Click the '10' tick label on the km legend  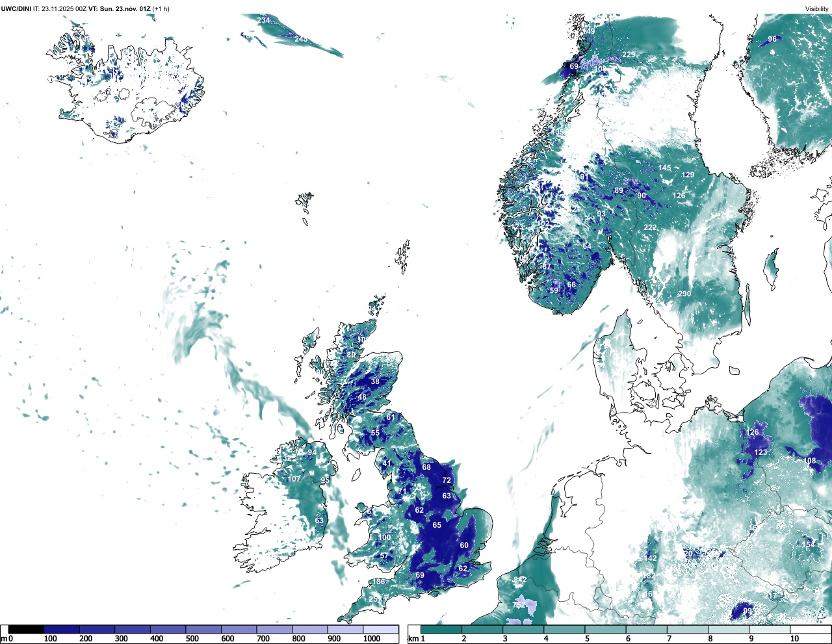795,639
